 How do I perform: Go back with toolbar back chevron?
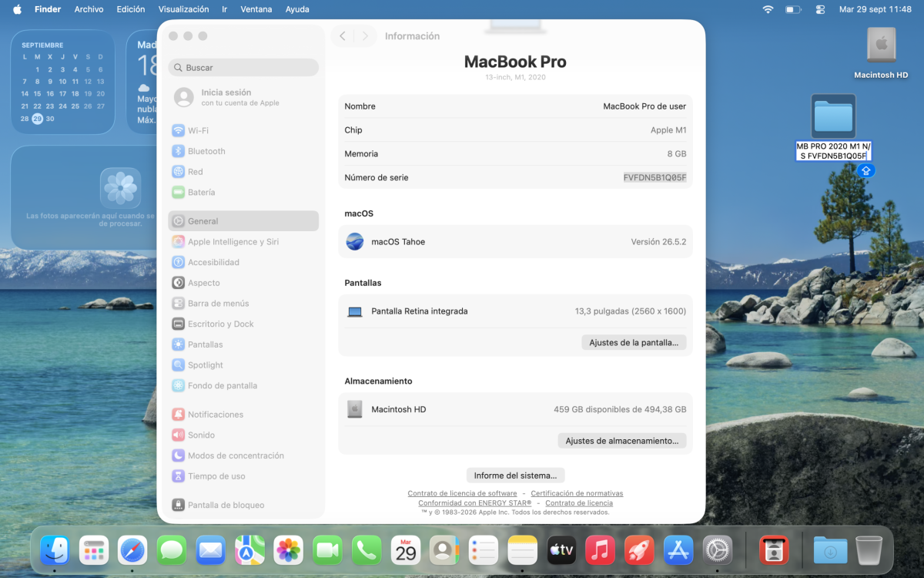[x=343, y=36]
